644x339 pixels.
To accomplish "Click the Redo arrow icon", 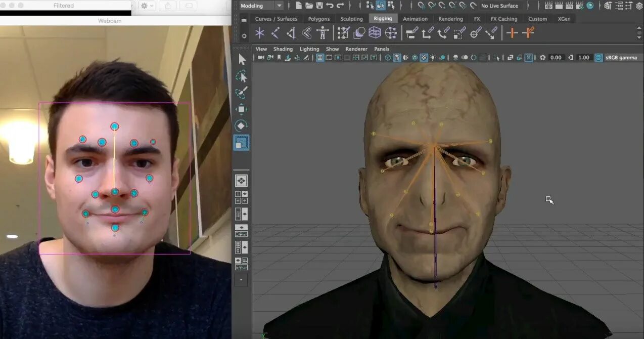I will [x=340, y=6].
